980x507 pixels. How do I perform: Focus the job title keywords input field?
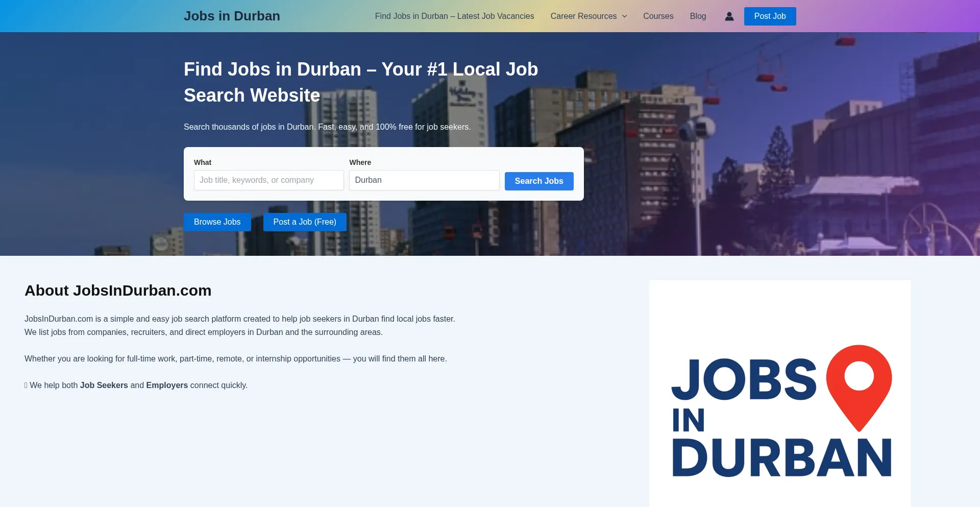point(268,180)
